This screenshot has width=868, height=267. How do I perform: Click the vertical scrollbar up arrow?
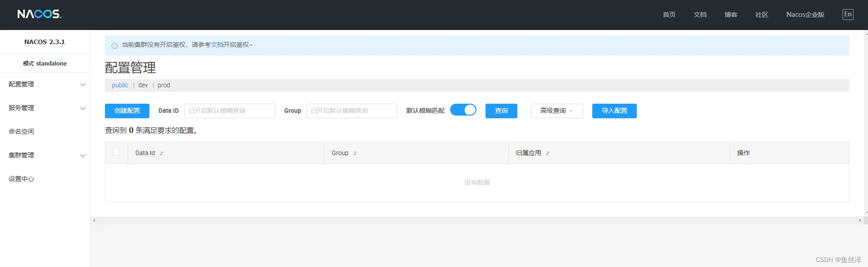[x=866, y=34]
